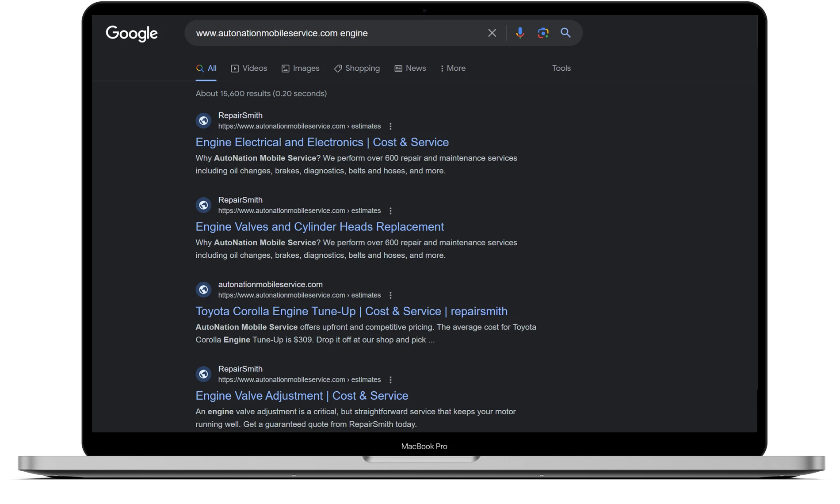Click URL breadcrumb above Engine Electrical result
Image resolution: width=840 pixels, height=504 pixels.
pyautogui.click(x=299, y=126)
